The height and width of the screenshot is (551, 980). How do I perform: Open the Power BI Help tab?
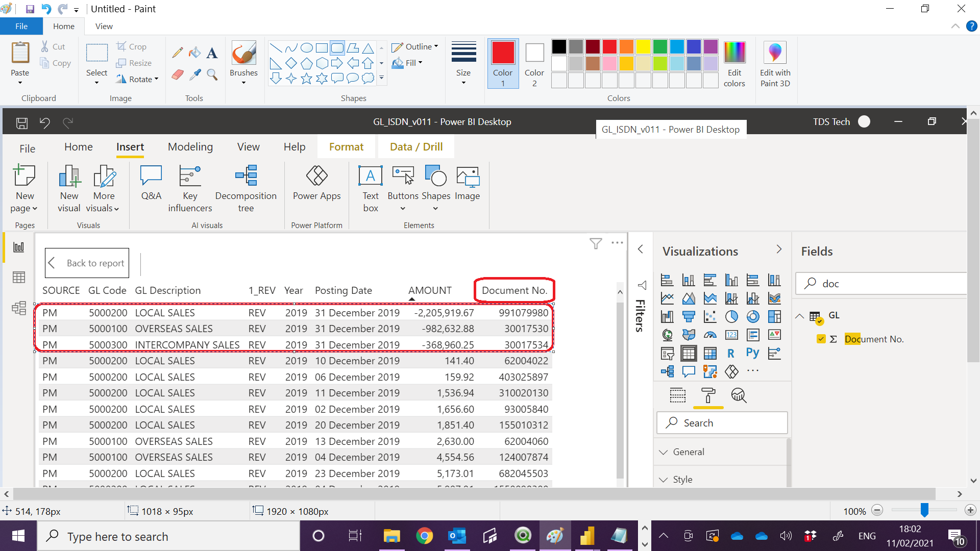(295, 147)
